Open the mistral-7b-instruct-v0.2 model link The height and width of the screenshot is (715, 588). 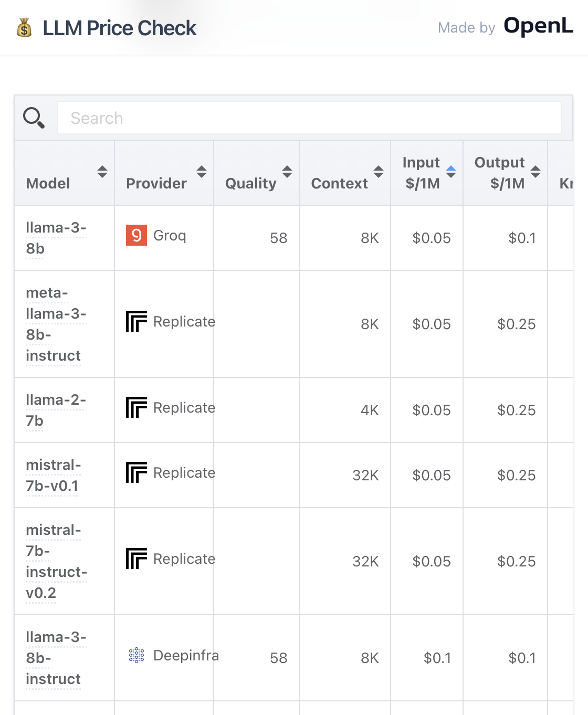(57, 561)
